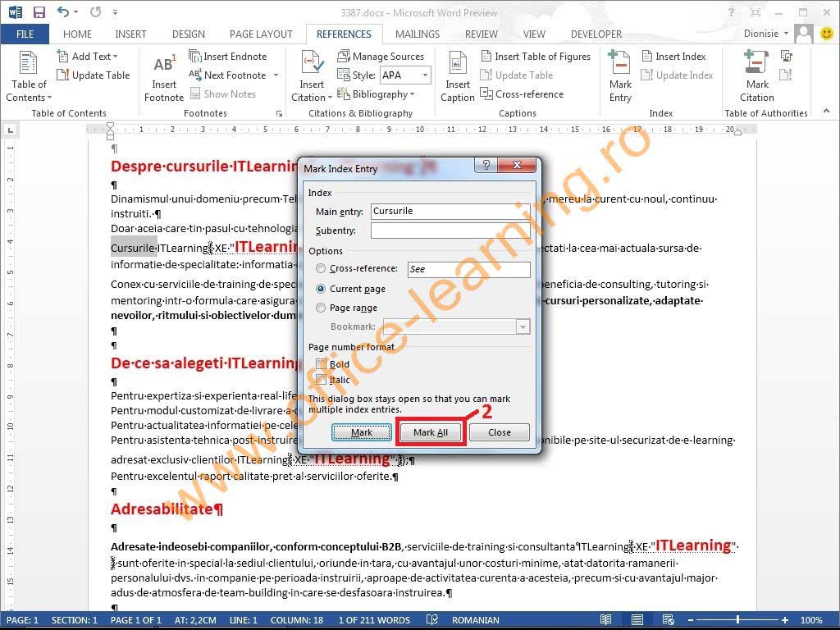Open the Bookmark combo box arrow
This screenshot has width=840, height=630.
pyautogui.click(x=523, y=326)
